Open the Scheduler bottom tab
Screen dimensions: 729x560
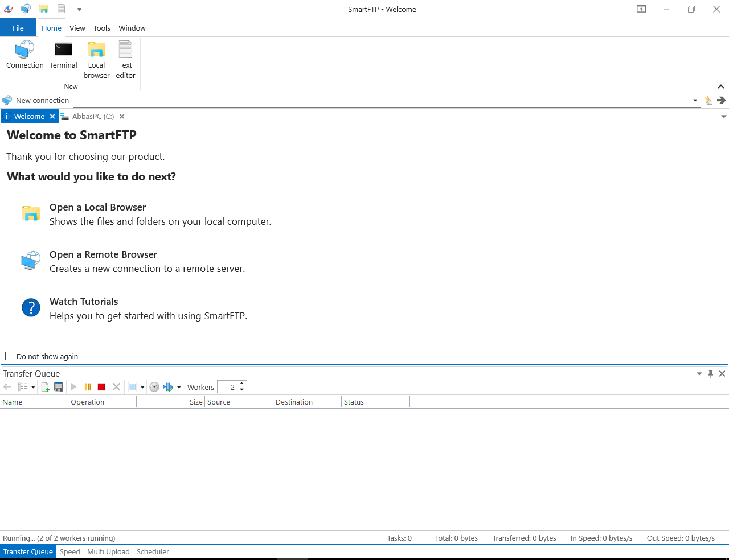153,551
